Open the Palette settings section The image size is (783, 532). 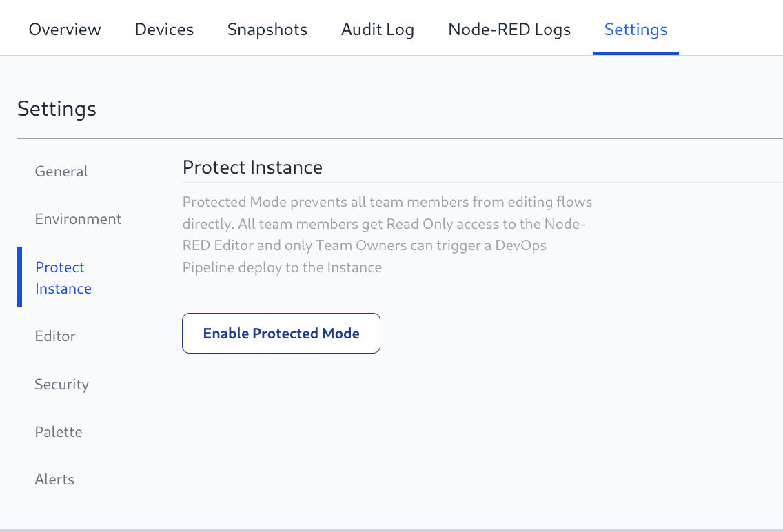click(x=59, y=432)
